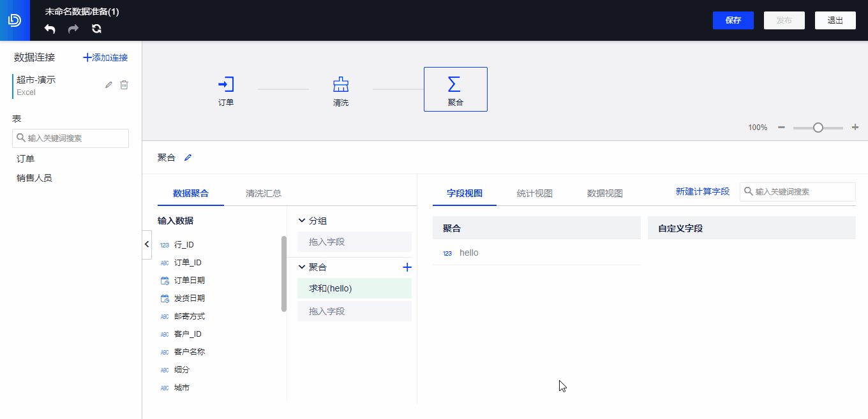
Task: Click the zoom-in plus icon near the slider
Action: pyautogui.click(x=855, y=127)
